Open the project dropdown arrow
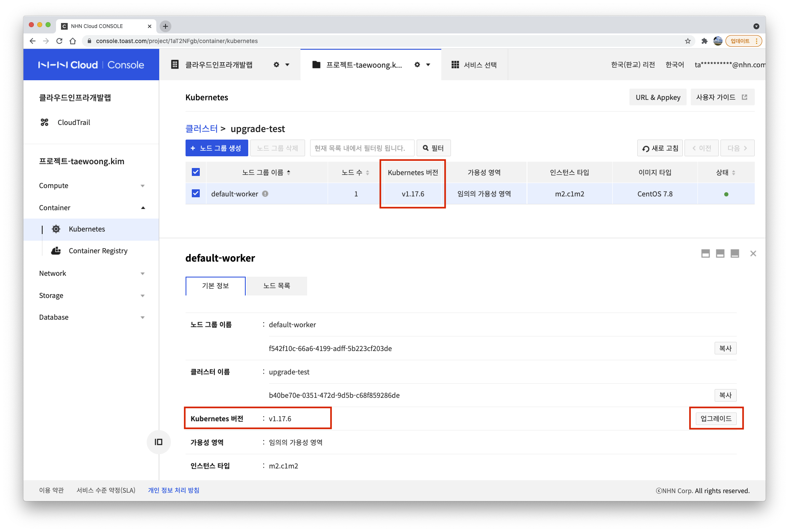789x532 pixels. click(428, 65)
